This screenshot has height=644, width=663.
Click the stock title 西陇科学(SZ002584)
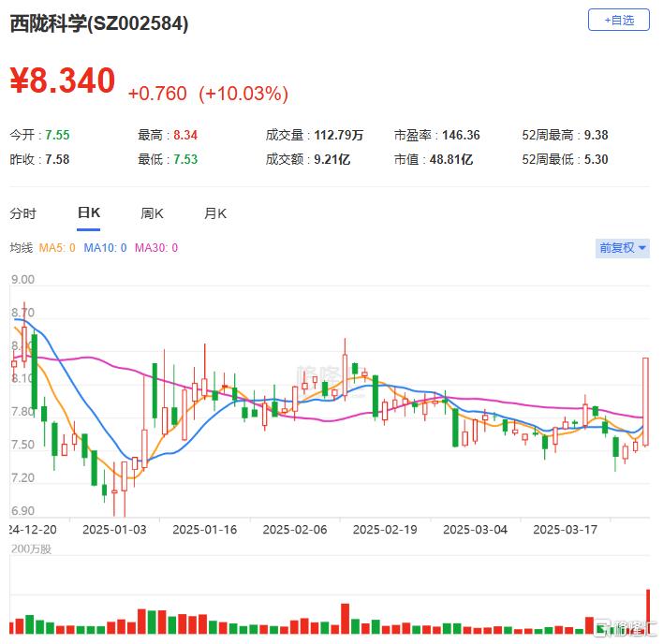[x=99, y=22]
